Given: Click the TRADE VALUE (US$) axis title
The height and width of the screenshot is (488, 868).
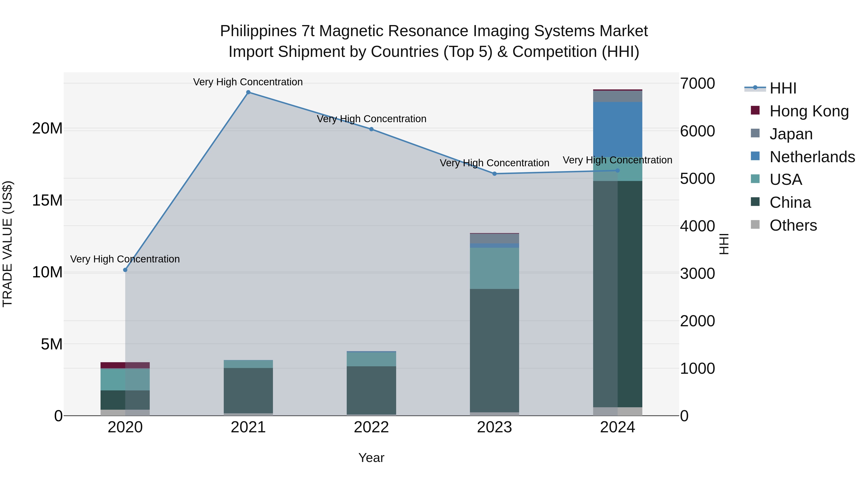Looking at the screenshot, I should (7, 244).
